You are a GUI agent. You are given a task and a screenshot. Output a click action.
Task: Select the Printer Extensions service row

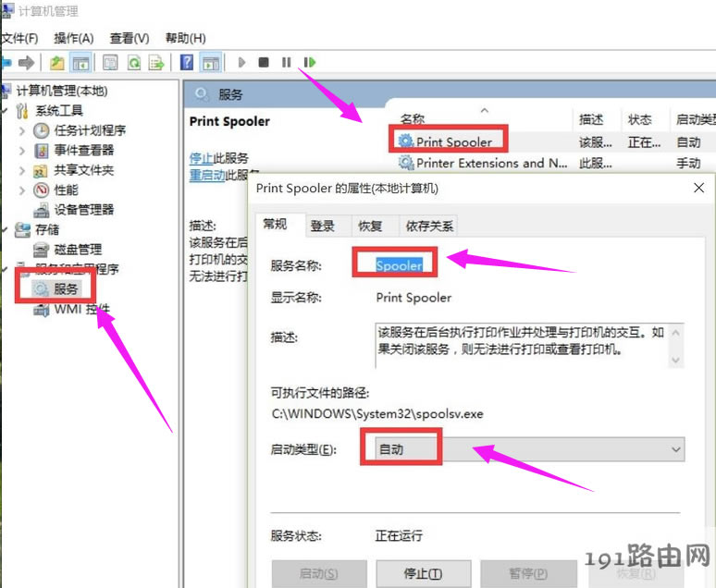tap(490, 164)
